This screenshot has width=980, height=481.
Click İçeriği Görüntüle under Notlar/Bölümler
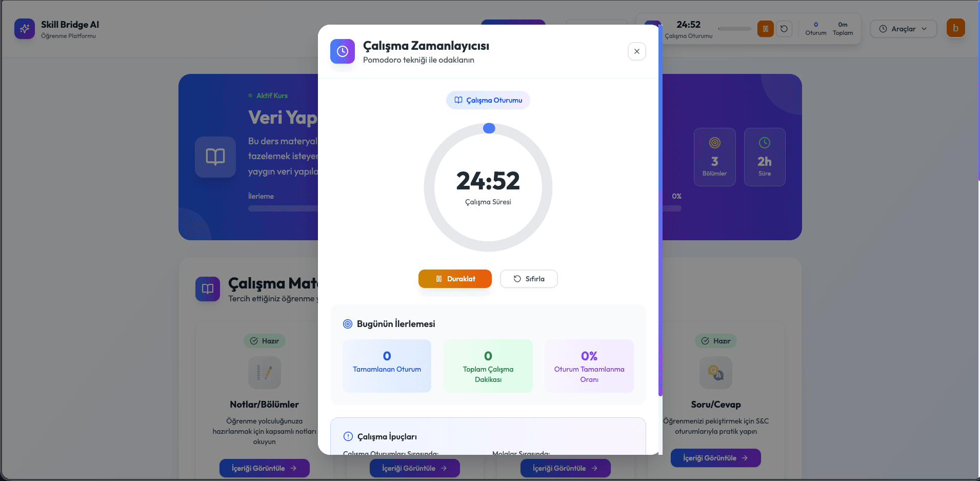(265, 468)
